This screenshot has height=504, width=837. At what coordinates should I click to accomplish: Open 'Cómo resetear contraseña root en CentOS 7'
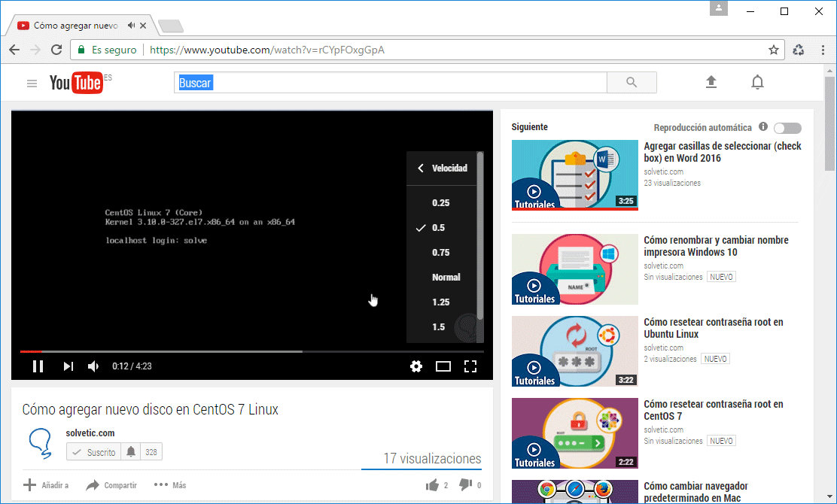click(x=713, y=410)
